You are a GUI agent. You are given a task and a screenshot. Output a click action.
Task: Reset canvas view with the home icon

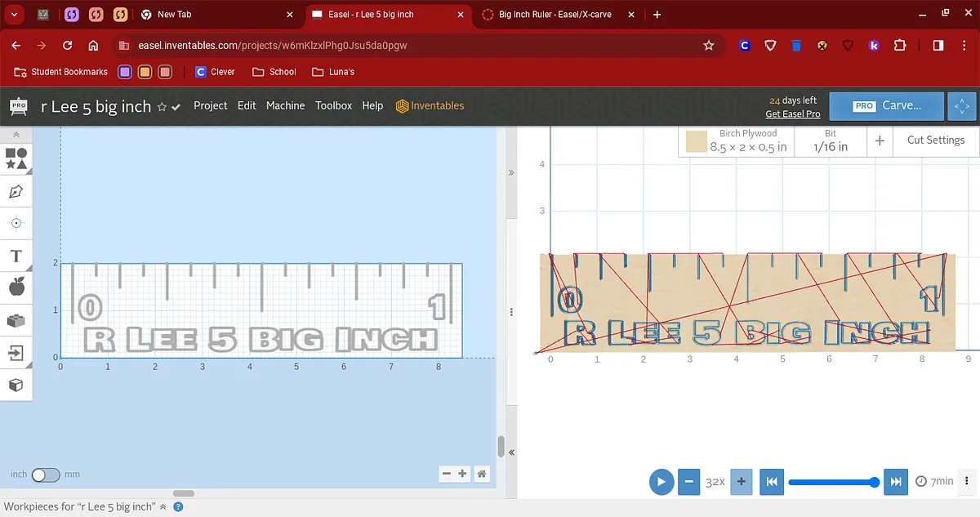[x=482, y=474]
